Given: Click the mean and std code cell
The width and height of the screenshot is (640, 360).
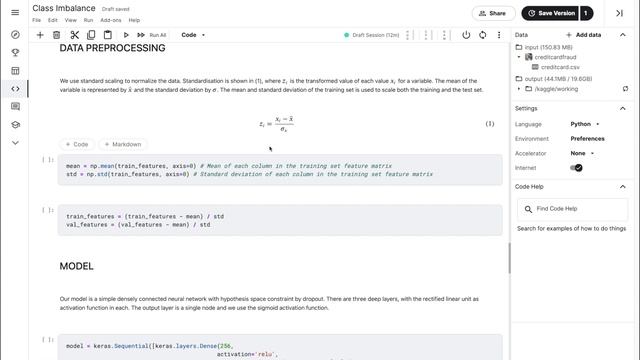Looking at the screenshot, I should point(280,170).
